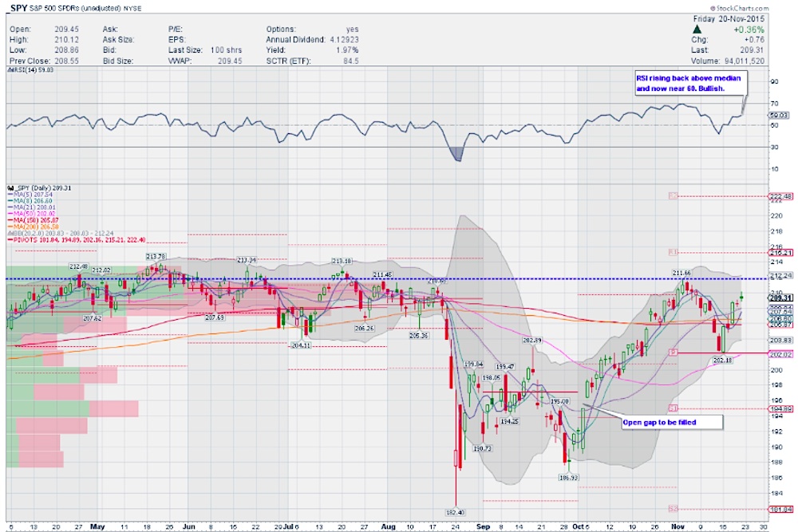The width and height of the screenshot is (798, 532).
Task: Click the MA(150) 205.87 legend entry
Action: [34, 220]
